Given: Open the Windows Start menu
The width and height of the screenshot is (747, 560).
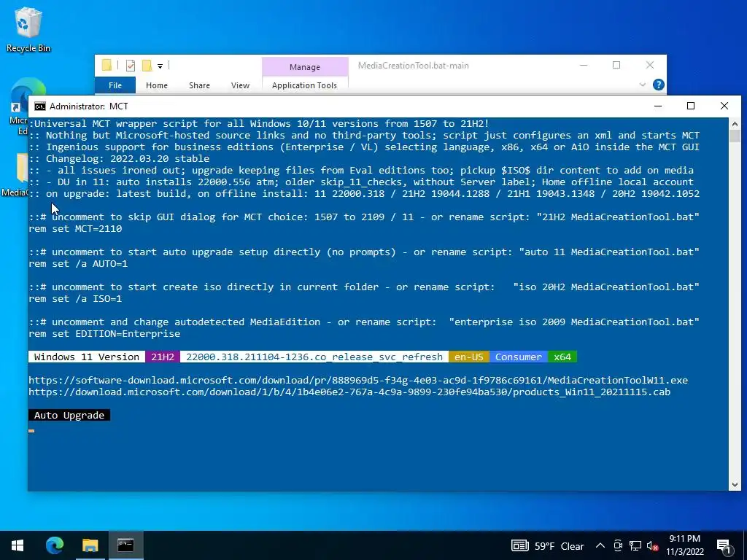Looking at the screenshot, I should pos(18,545).
